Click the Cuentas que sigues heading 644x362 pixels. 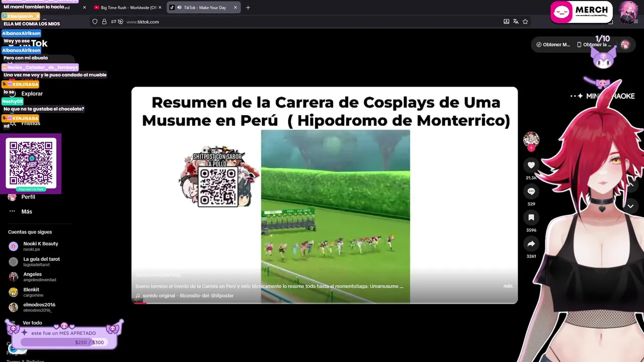(x=30, y=232)
